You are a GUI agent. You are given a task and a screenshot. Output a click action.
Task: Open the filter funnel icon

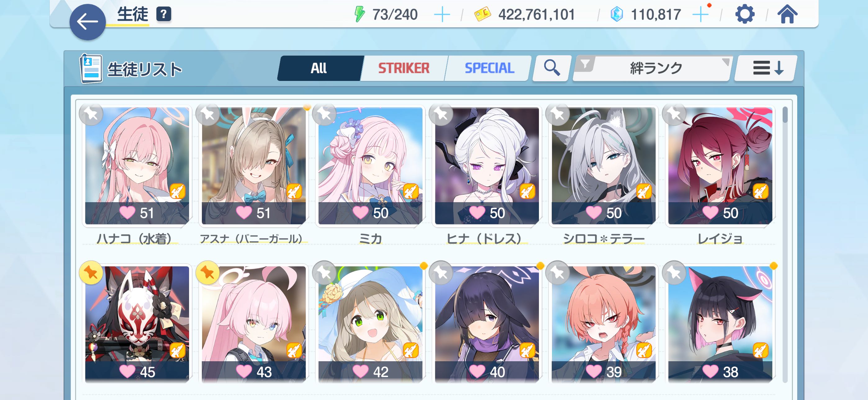click(x=585, y=64)
